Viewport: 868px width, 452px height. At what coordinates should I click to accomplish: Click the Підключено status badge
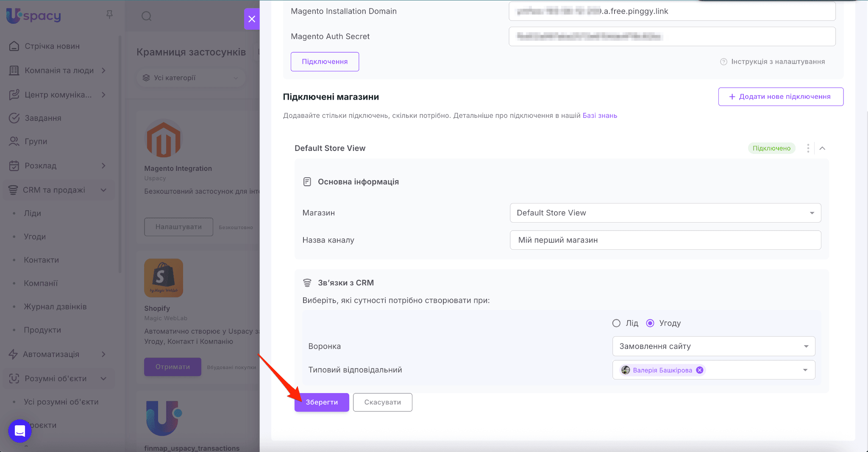coord(771,148)
